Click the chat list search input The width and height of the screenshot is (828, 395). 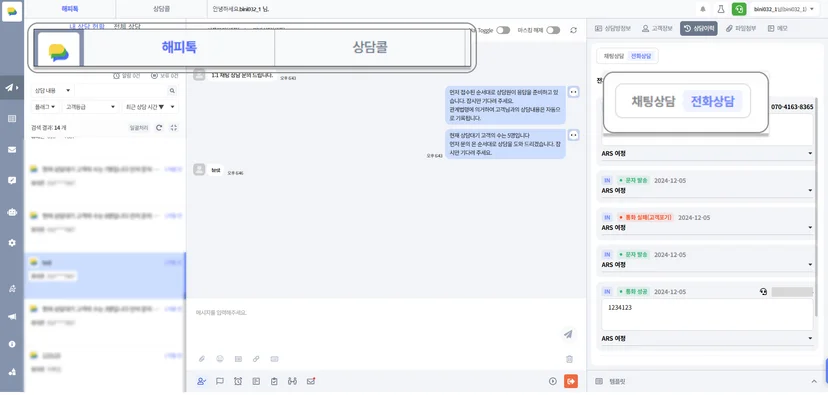click(120, 91)
